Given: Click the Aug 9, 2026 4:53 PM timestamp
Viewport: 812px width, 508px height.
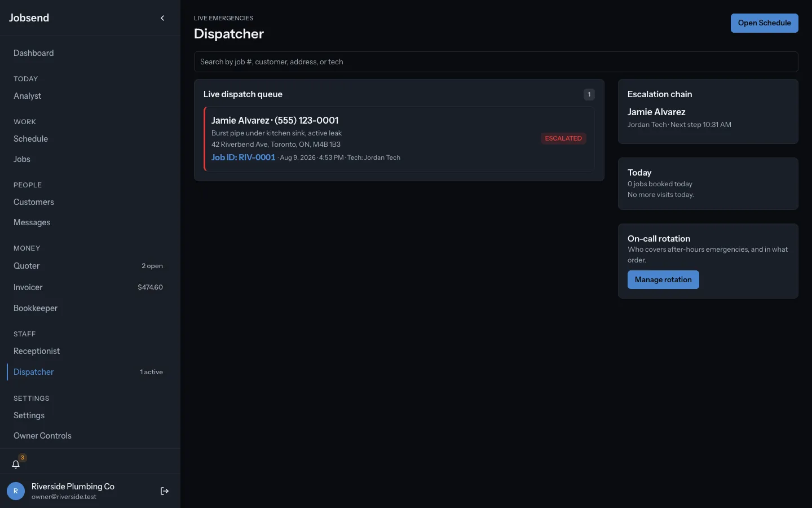Looking at the screenshot, I should (x=312, y=158).
